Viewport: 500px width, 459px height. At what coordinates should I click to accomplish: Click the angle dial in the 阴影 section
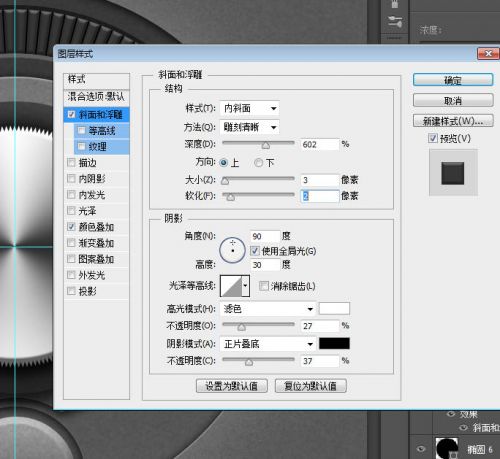[x=232, y=250]
